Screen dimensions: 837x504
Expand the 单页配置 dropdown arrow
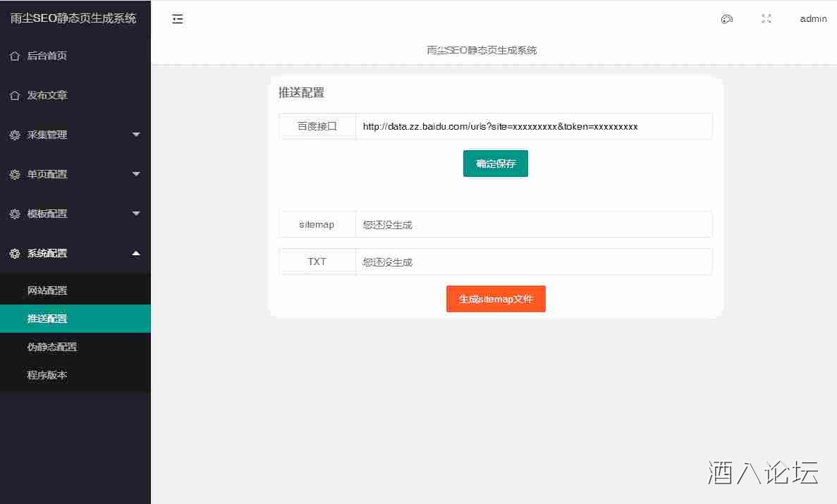point(136,174)
